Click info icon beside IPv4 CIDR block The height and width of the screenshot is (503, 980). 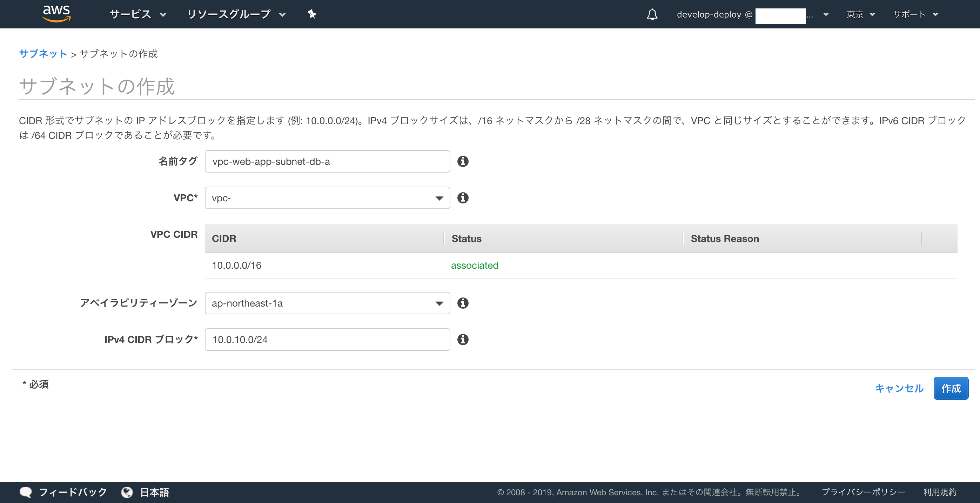point(463,340)
